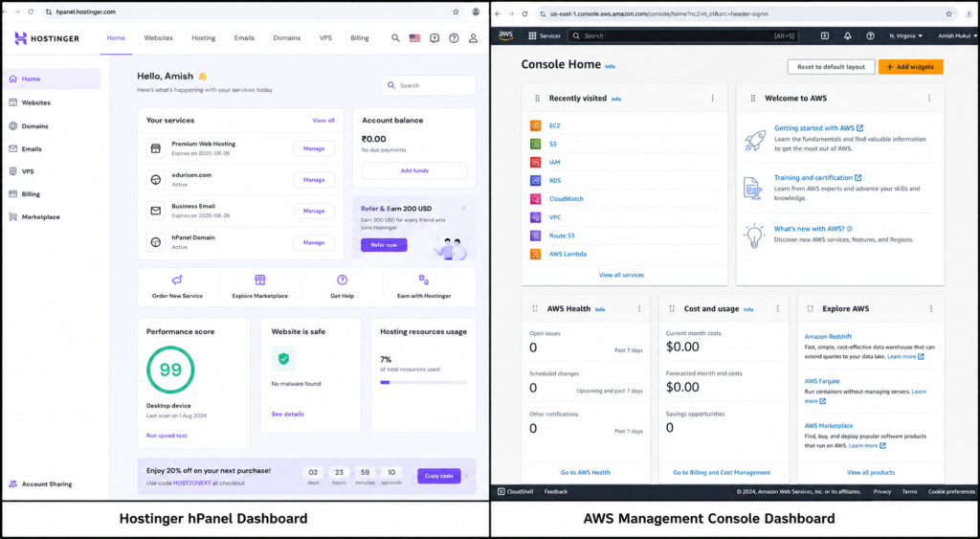Click the Hostinger logo
Screen dimensions: 980x539
point(47,38)
